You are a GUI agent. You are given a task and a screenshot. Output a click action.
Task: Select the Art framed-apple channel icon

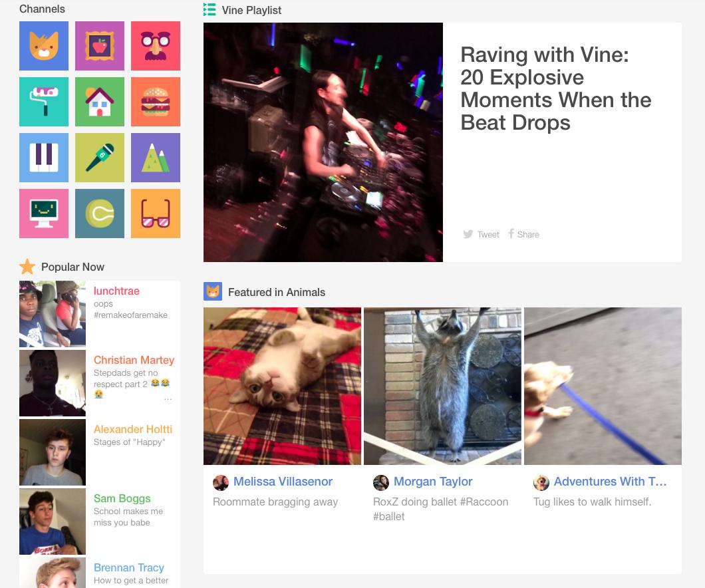100,46
